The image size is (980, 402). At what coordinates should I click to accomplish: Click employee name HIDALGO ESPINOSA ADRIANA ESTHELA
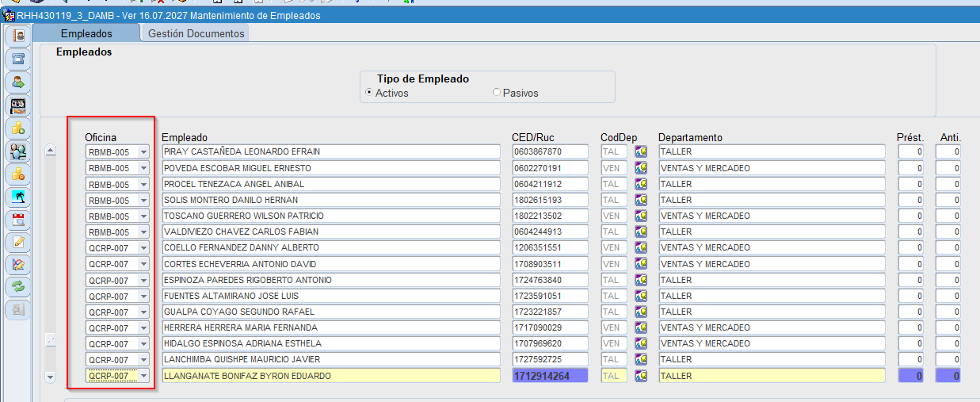pos(331,343)
